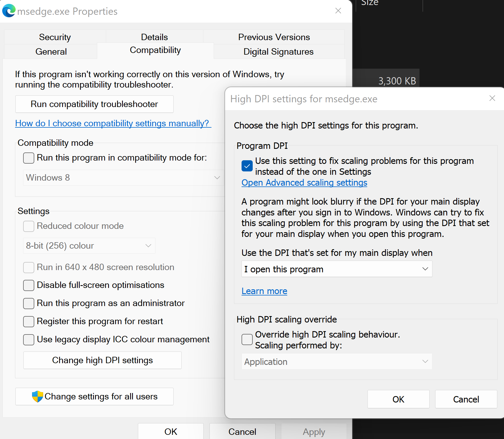Screen dimensions: 504x439
Task: Uncheck Use this setting to fix scaling problems
Action: [x=247, y=166]
